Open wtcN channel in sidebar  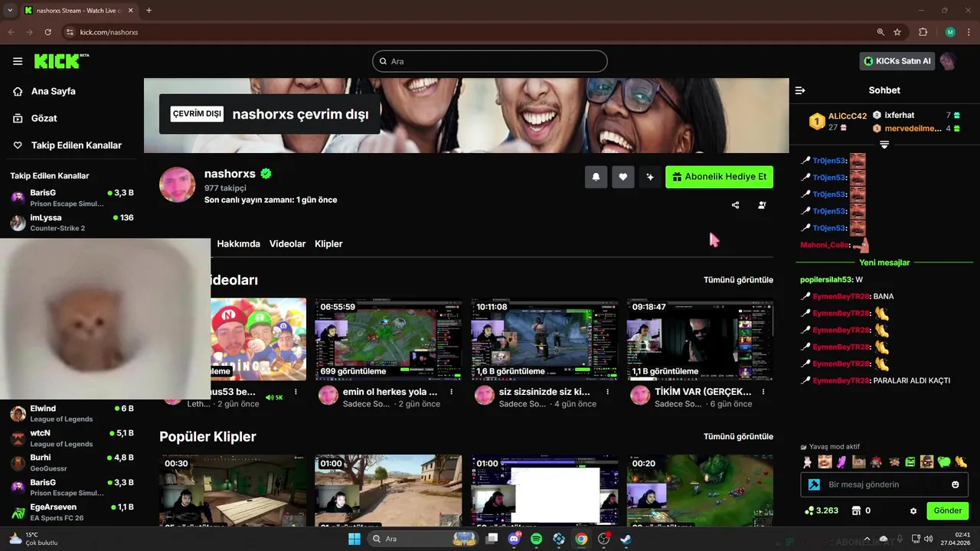click(x=72, y=438)
